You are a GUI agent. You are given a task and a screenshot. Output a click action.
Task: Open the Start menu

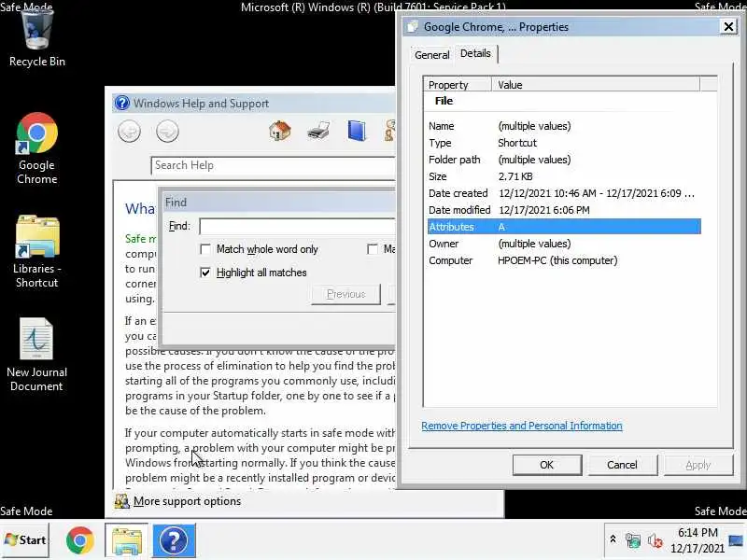tap(25, 540)
